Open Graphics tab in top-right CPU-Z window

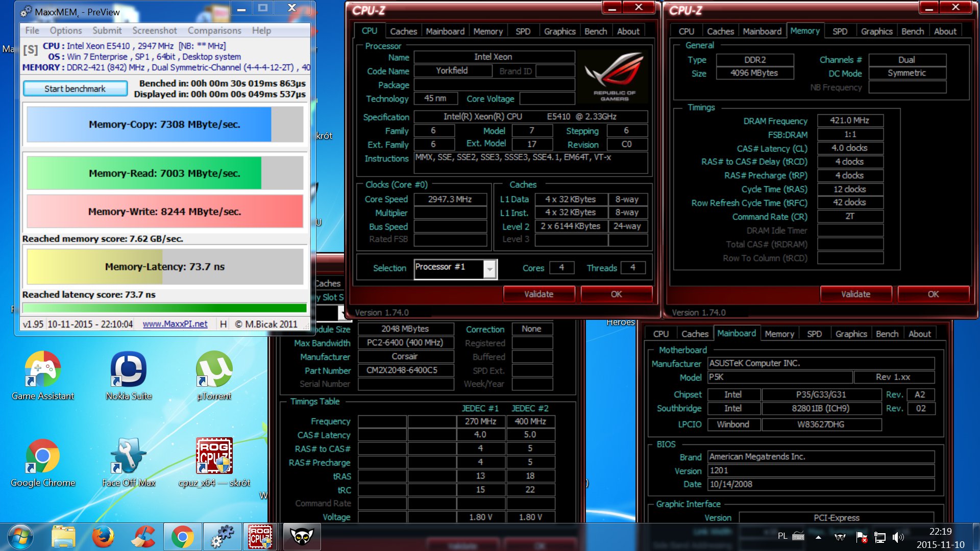(876, 31)
